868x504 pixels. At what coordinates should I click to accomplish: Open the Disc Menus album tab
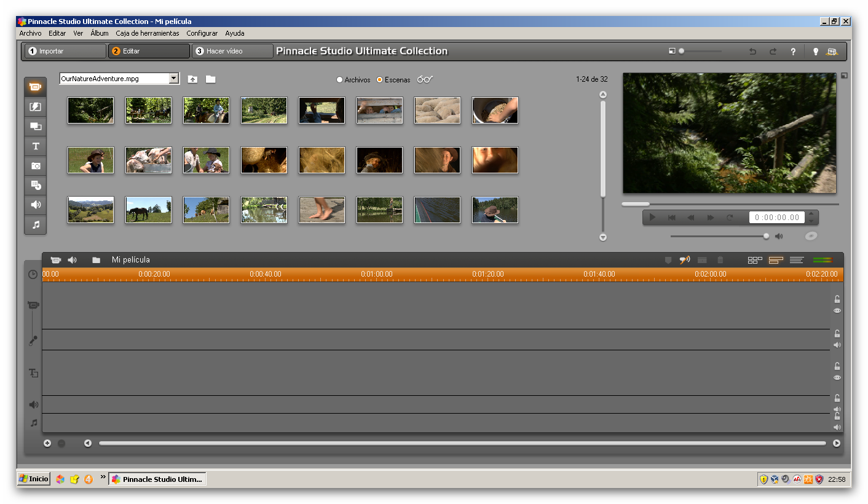pyautogui.click(x=36, y=185)
